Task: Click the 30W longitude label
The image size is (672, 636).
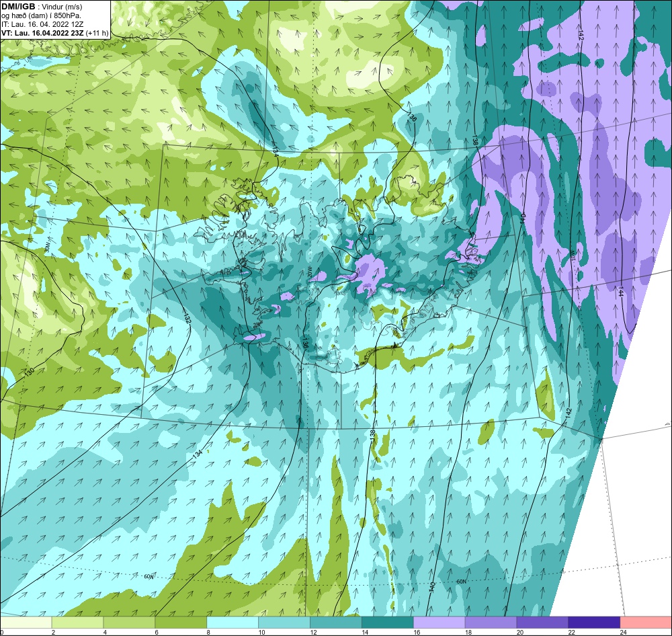Action: pos(48,247)
